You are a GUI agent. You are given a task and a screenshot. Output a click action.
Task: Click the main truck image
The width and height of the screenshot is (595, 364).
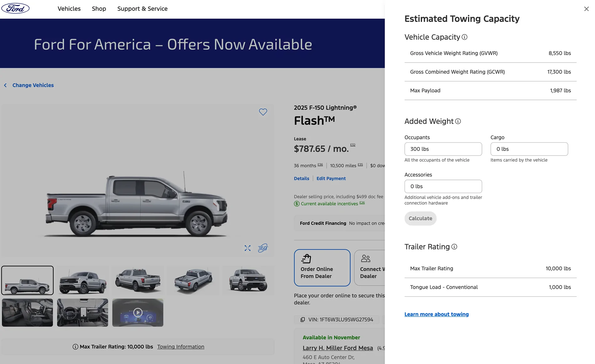[137, 181]
